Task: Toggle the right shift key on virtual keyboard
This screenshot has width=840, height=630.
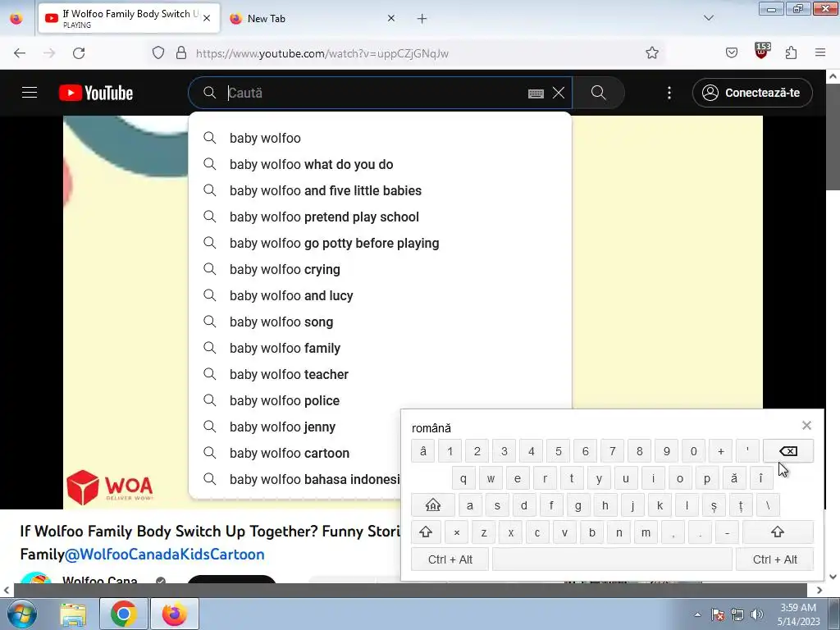Action: tap(778, 532)
